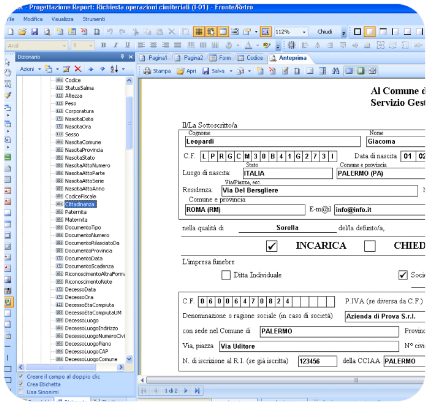The width and height of the screenshot is (429, 405).
Task: Click the Bold formatting icon
Action: coord(104,45)
